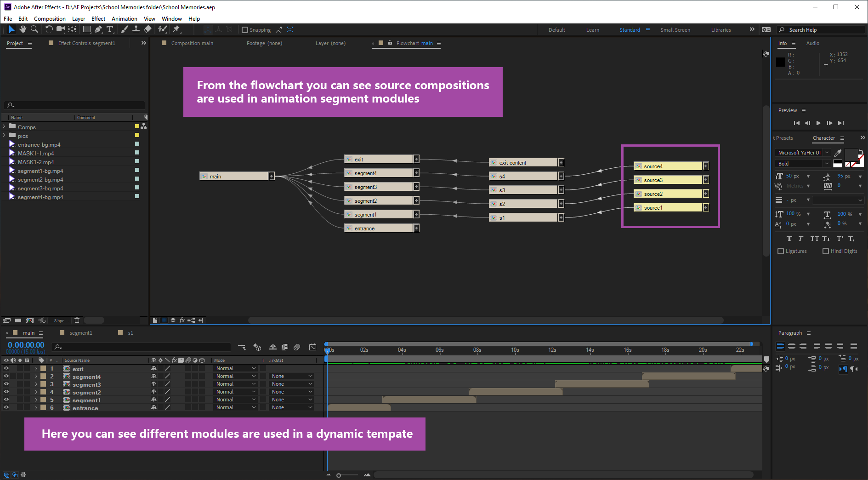The width and height of the screenshot is (868, 480).
Task: Open the Graph Editor in timeline
Action: [312, 347]
